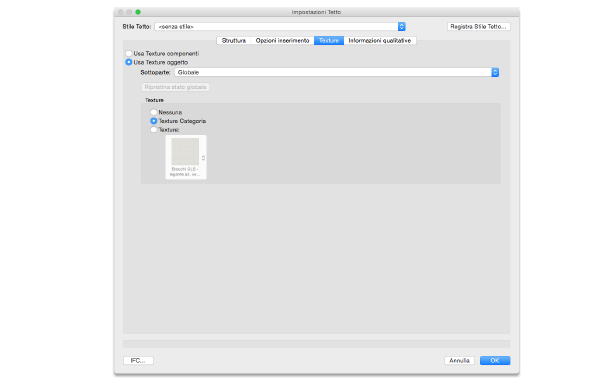The image size is (598, 384).
Task: Click the texture thumbnail selector arrow
Action: [203, 158]
